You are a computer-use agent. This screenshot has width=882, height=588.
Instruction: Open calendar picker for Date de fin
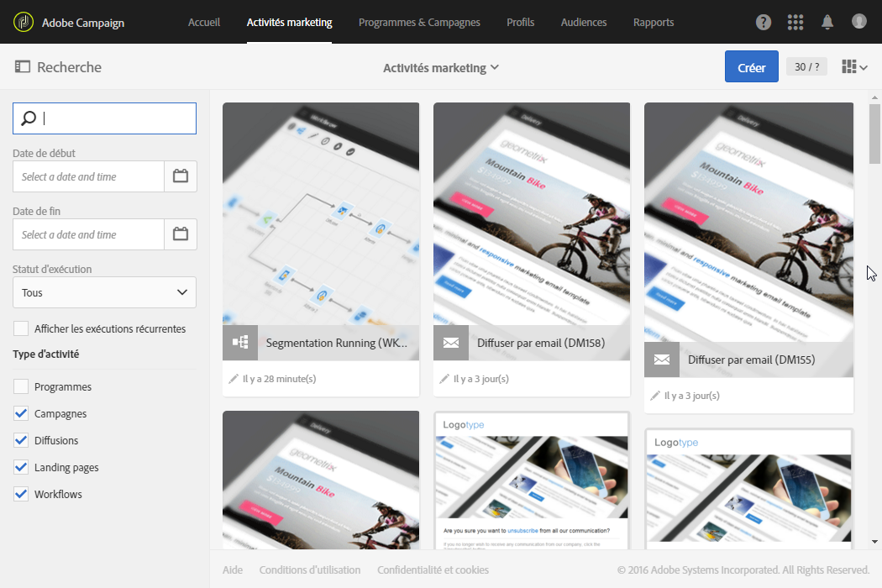tap(181, 234)
